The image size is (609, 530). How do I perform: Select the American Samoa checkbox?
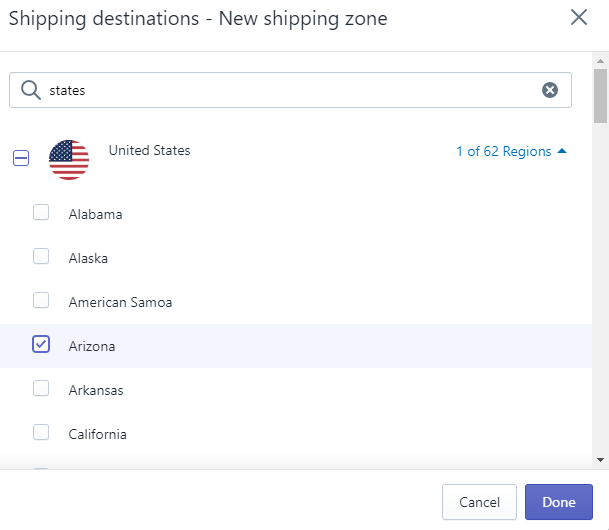[41, 300]
